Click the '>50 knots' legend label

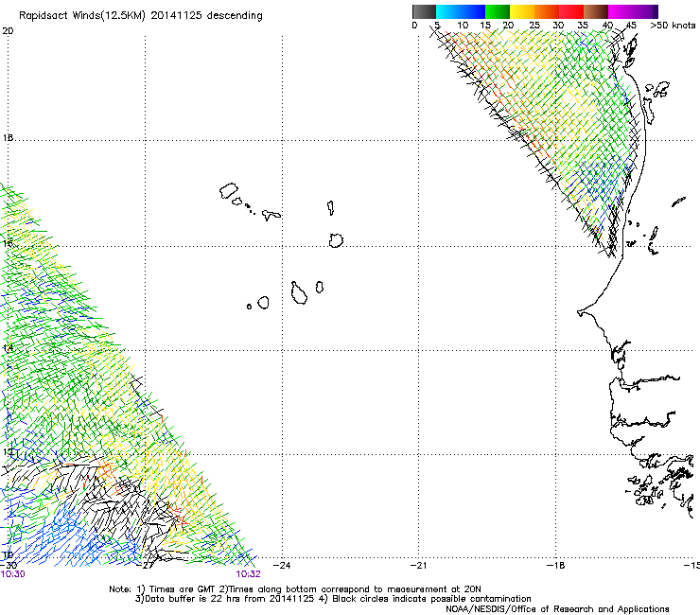673,26
